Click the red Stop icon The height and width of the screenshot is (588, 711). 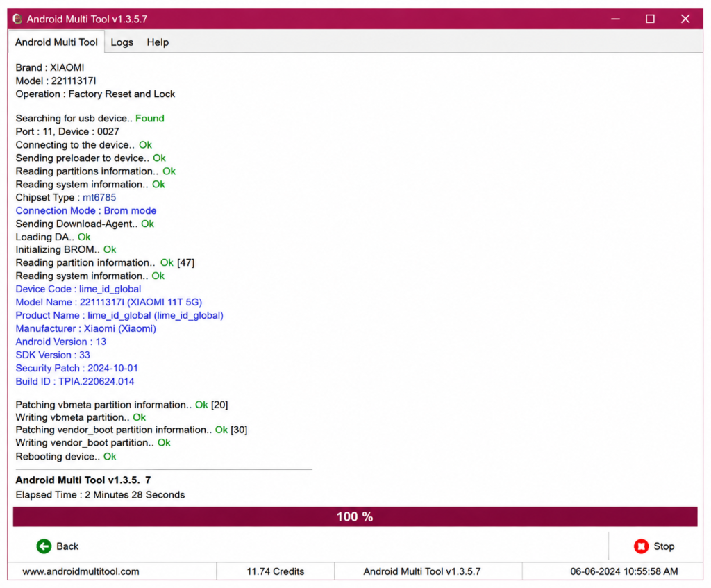pos(641,546)
